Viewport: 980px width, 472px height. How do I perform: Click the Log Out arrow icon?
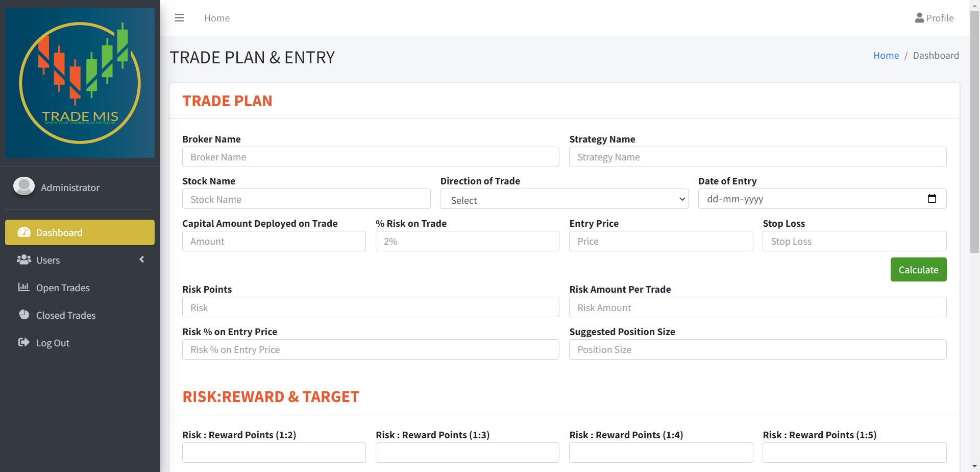coord(24,343)
